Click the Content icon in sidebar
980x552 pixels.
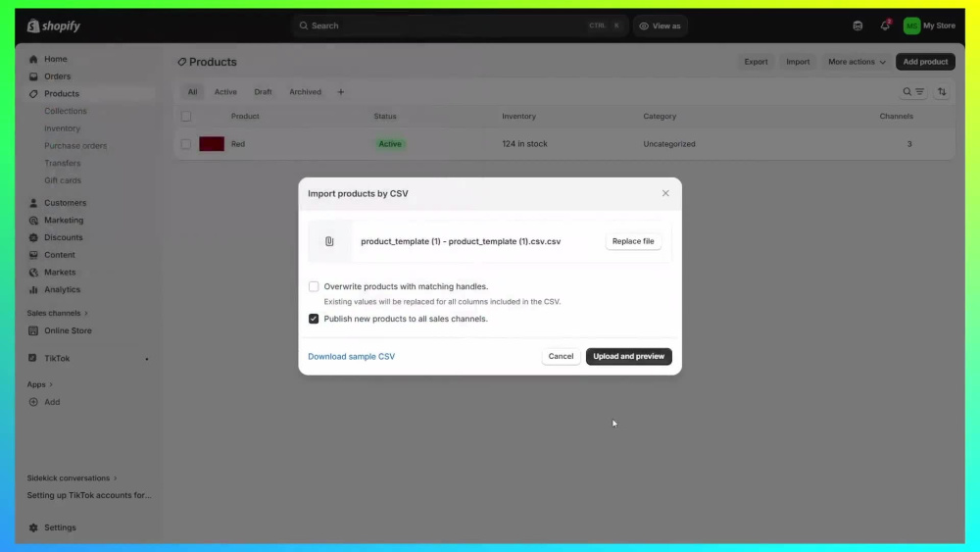(x=33, y=255)
